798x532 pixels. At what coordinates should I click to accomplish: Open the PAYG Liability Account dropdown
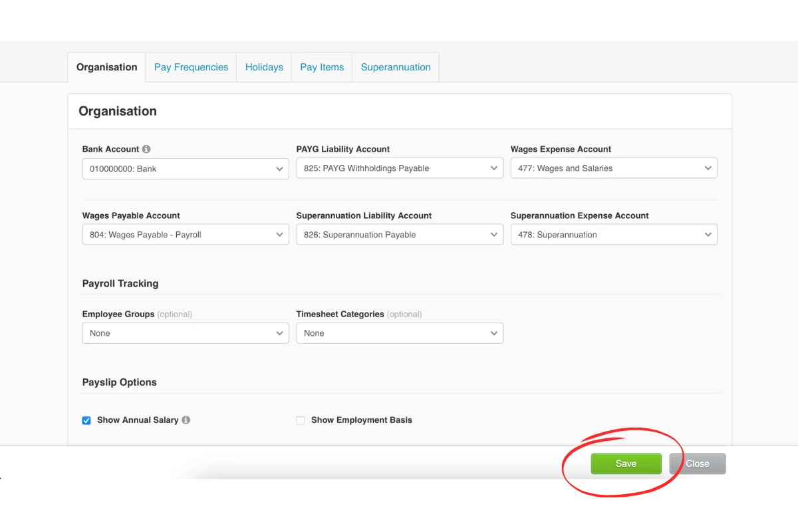[x=400, y=168]
